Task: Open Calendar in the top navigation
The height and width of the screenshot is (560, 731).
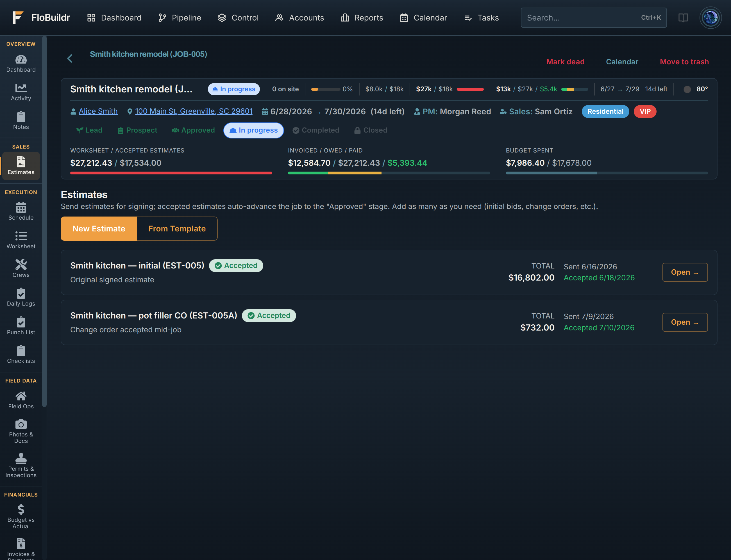Action: [423, 18]
